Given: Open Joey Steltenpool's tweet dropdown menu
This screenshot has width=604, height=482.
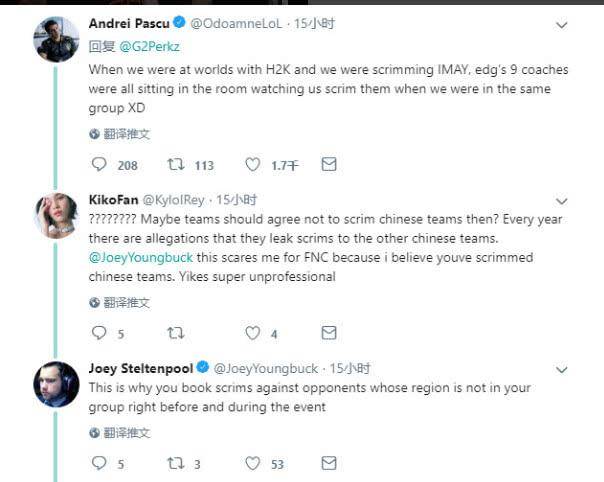Looking at the screenshot, I should click(561, 369).
